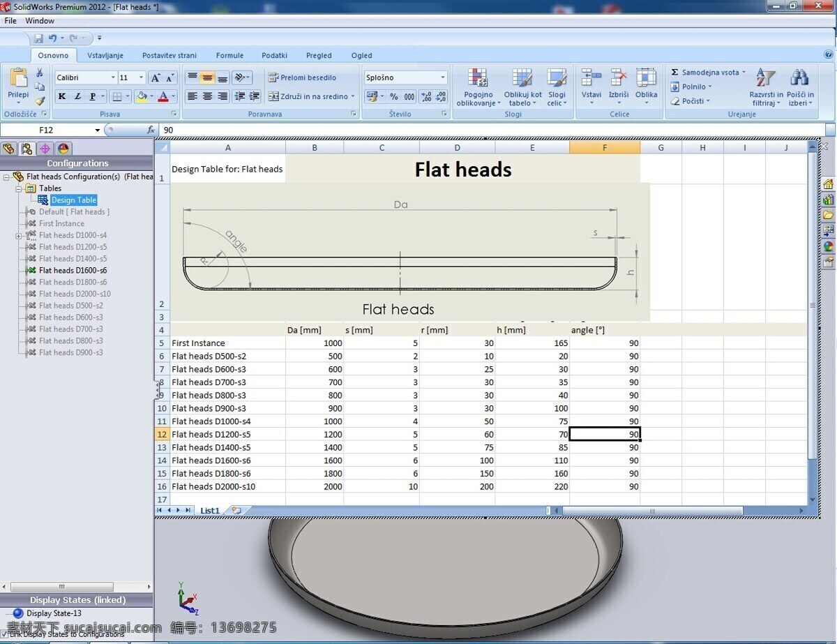The height and width of the screenshot is (644, 837).
Task: Click the Format Painter brush icon
Action: pos(40,101)
